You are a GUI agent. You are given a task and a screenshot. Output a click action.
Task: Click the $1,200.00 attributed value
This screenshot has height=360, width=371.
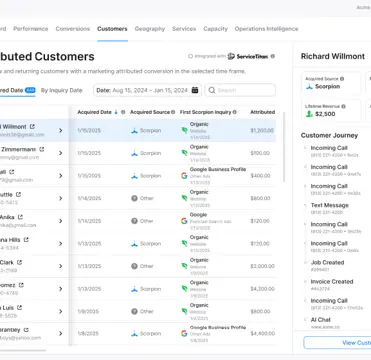coord(262,131)
